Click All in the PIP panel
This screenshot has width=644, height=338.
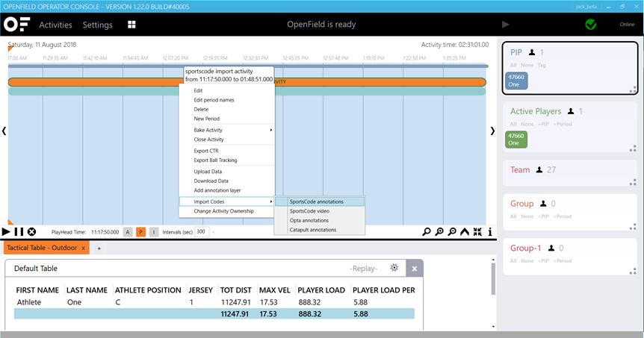pyautogui.click(x=513, y=65)
